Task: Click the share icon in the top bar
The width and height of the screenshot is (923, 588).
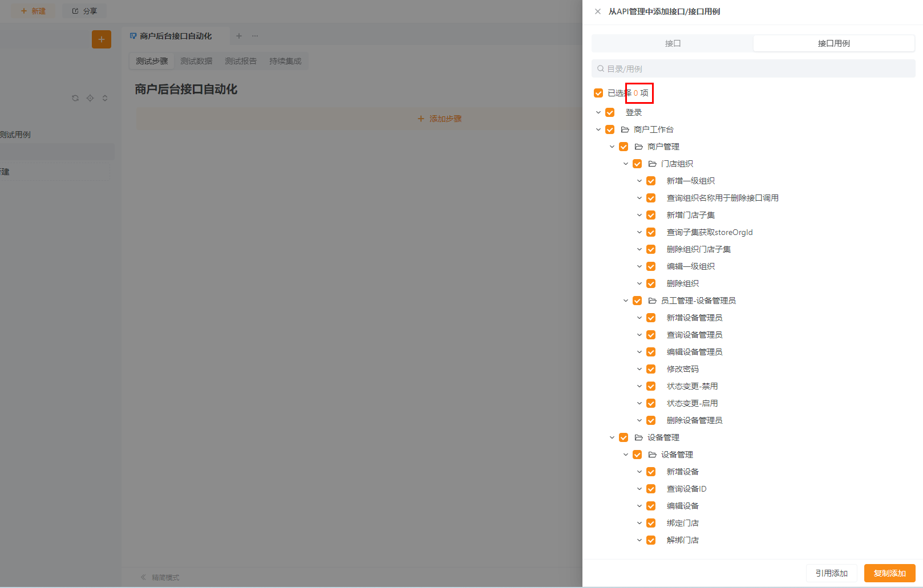Action: click(x=75, y=11)
